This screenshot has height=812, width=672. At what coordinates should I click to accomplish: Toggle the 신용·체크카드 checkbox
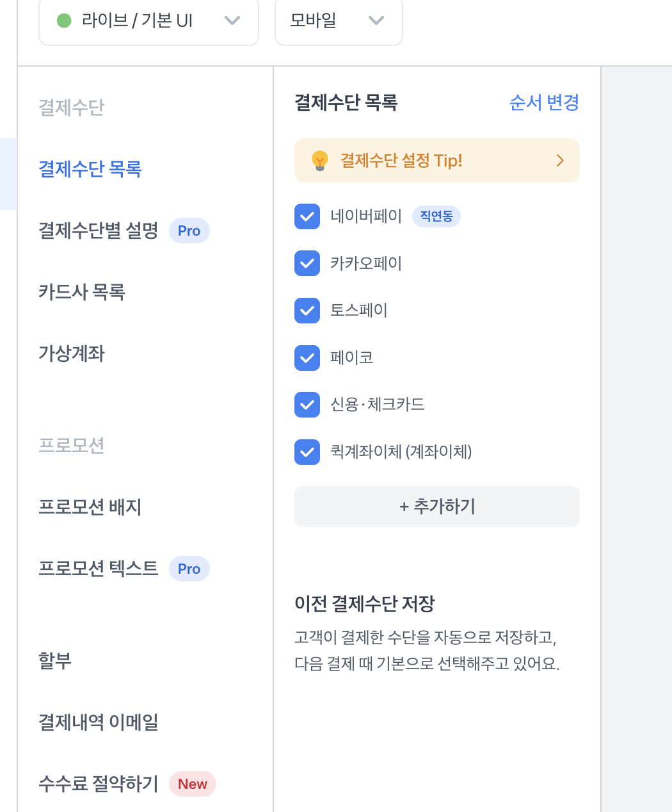307,405
